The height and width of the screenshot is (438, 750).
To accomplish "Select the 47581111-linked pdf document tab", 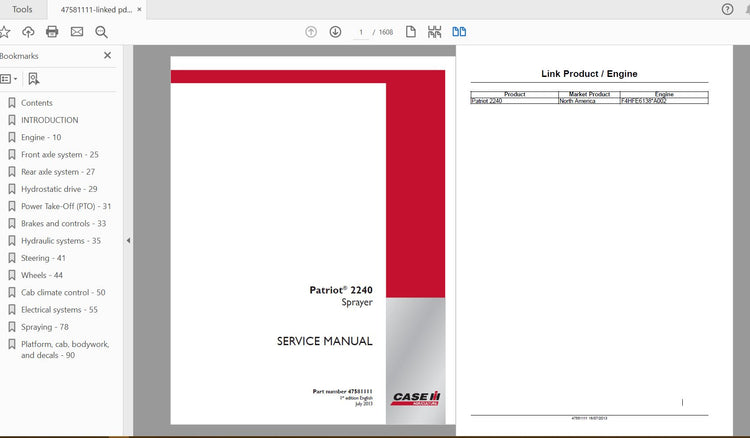I will (x=96, y=10).
